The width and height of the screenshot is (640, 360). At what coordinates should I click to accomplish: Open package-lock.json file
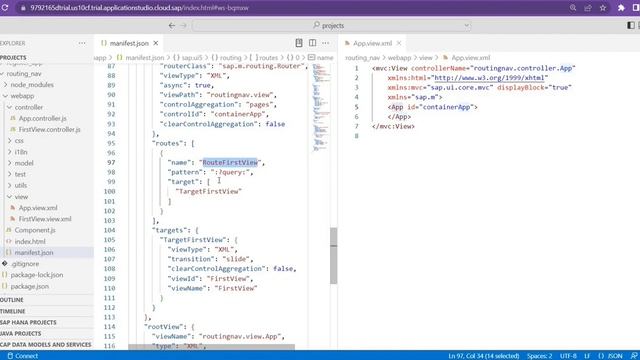[x=37, y=275]
